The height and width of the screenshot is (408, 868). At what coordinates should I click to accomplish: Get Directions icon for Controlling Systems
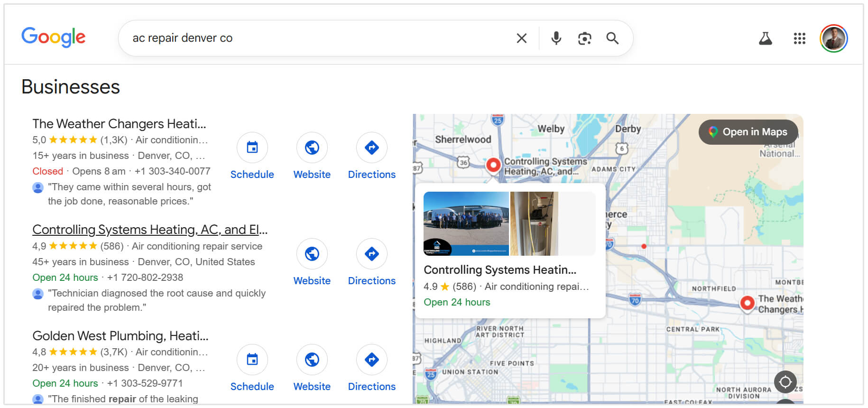(372, 254)
